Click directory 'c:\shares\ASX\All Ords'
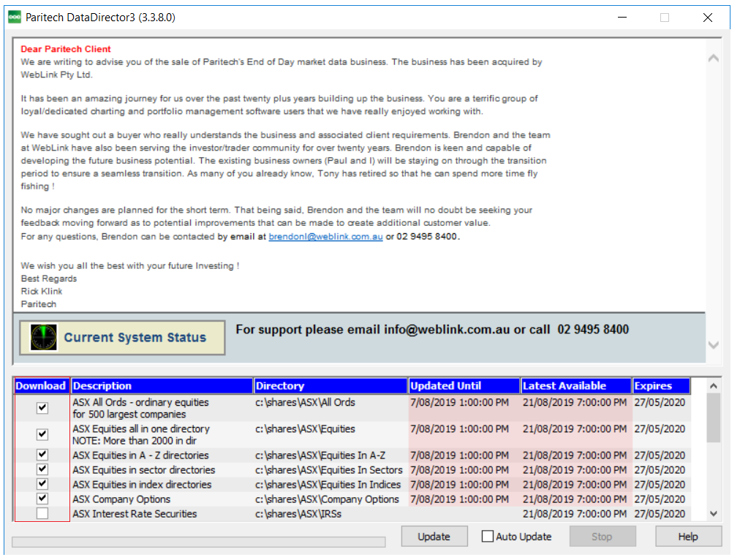The image size is (740, 560). (305, 402)
